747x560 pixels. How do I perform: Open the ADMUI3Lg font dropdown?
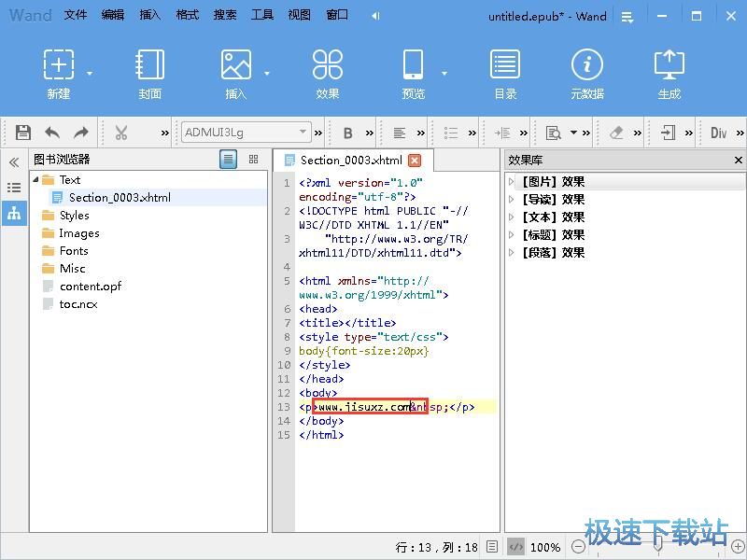point(247,133)
